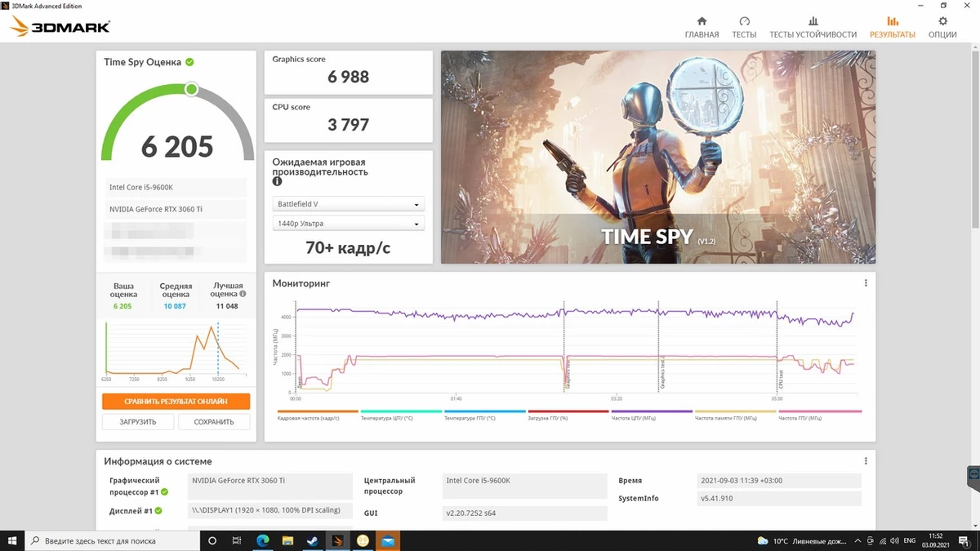
Task: Launch Microsoft Edge from the taskbar
Action: tap(263, 540)
